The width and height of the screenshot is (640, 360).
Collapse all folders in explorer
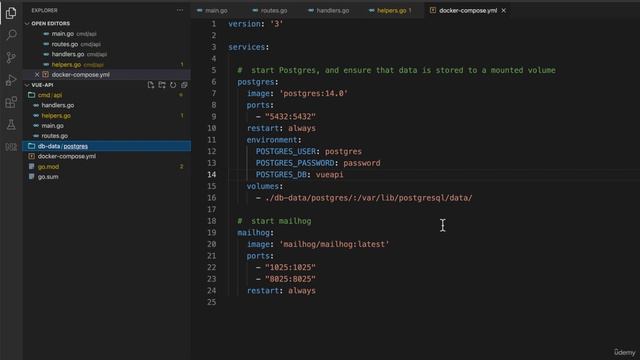[x=184, y=85]
